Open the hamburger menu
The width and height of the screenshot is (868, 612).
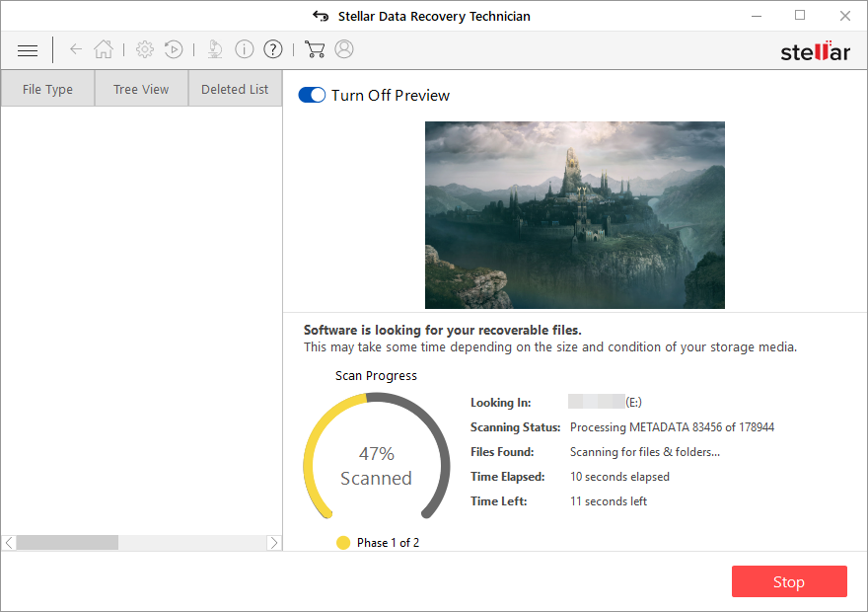28,50
